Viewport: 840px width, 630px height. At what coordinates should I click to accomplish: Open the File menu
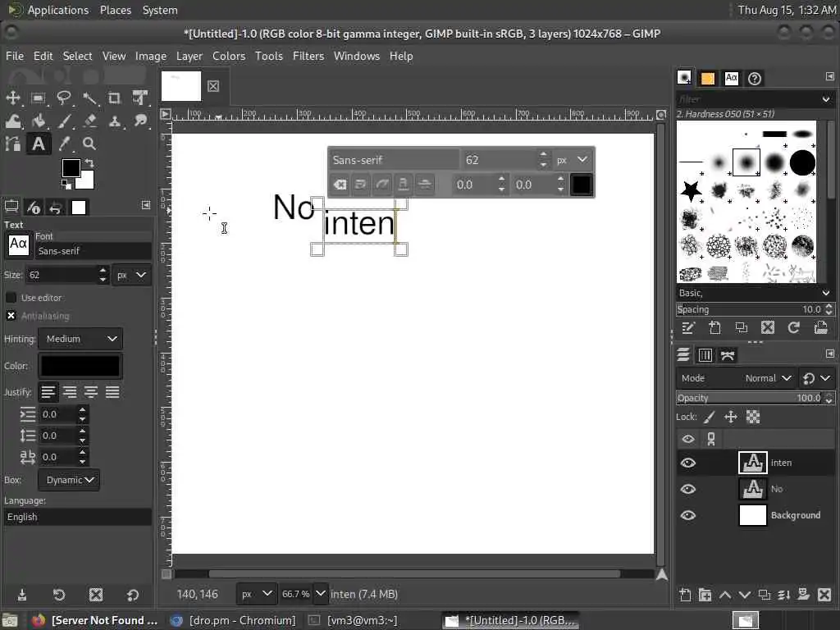pos(15,56)
